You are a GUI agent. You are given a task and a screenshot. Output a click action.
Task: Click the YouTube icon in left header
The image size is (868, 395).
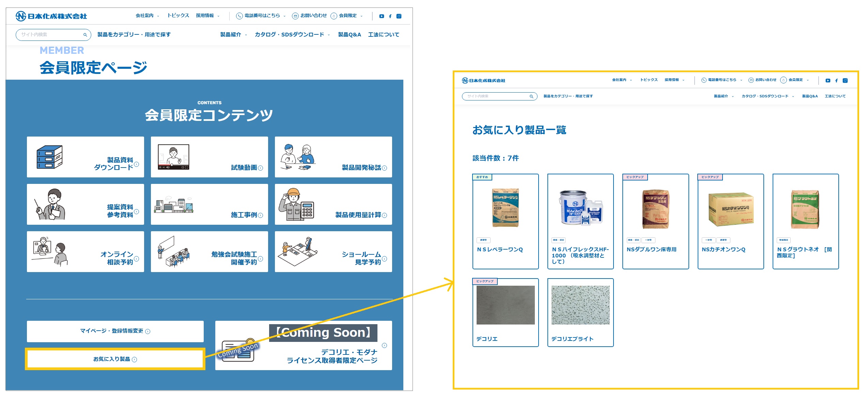pyautogui.click(x=382, y=16)
